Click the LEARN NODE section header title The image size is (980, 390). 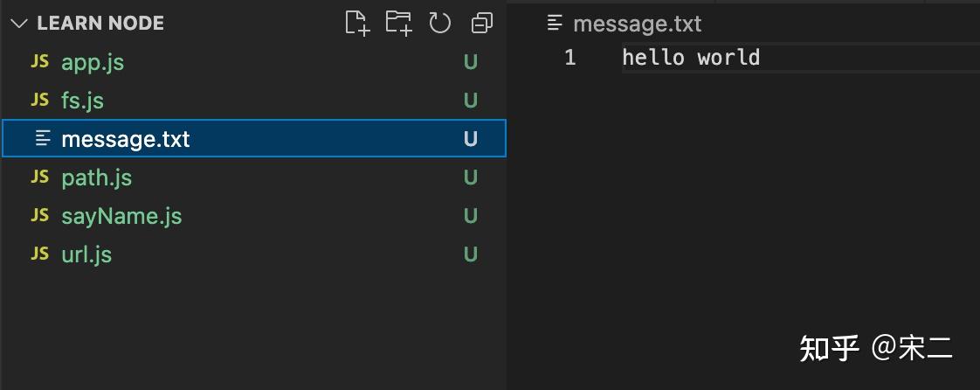click(x=100, y=24)
